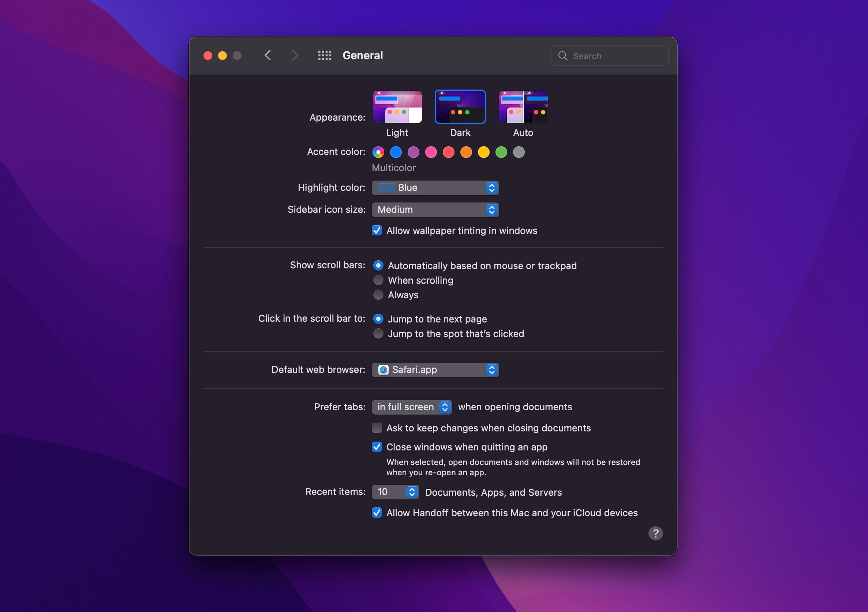Image resolution: width=868 pixels, height=612 pixels.
Task: Select General in the preferences panel
Action: (x=362, y=56)
